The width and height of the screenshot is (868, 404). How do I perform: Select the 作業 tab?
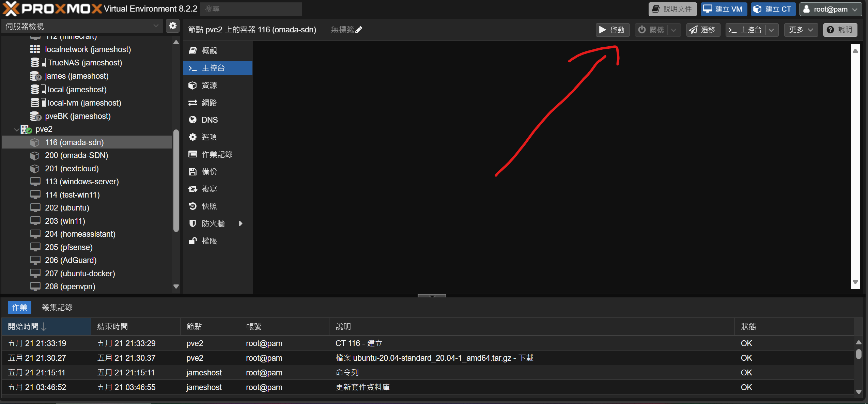point(19,307)
